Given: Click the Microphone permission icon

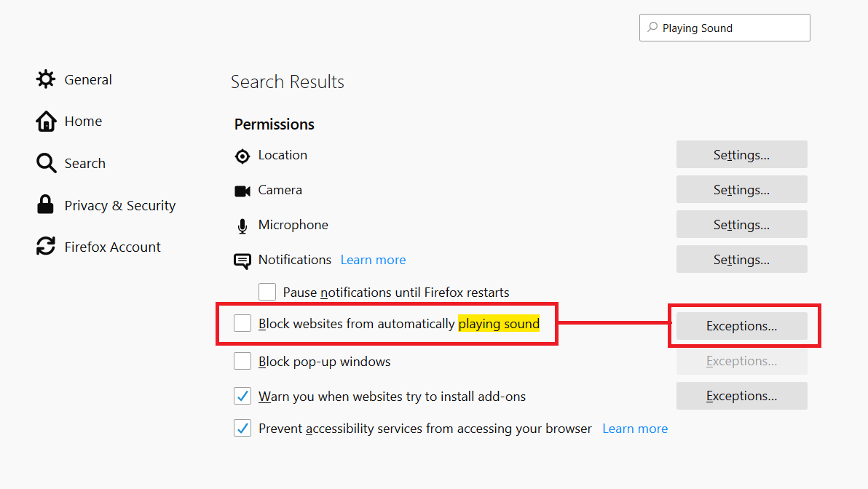Looking at the screenshot, I should 242,226.
